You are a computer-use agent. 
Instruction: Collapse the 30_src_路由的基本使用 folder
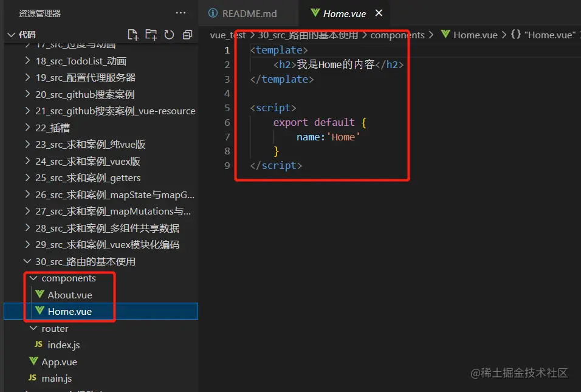[x=101, y=261]
